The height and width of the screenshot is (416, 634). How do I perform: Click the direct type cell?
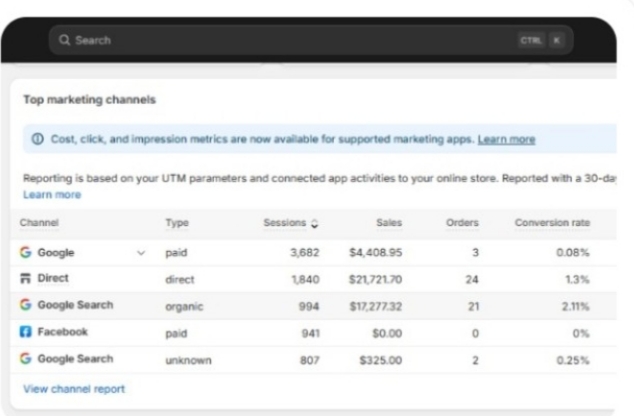click(x=180, y=279)
